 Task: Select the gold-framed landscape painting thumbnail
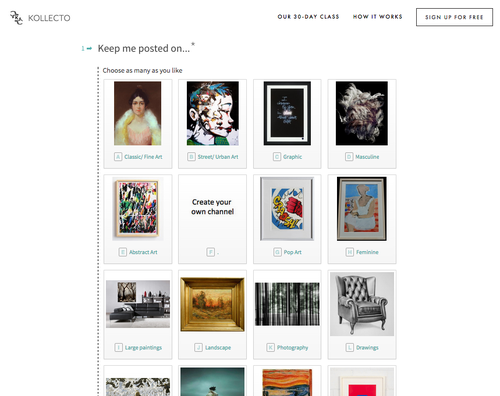point(212,304)
